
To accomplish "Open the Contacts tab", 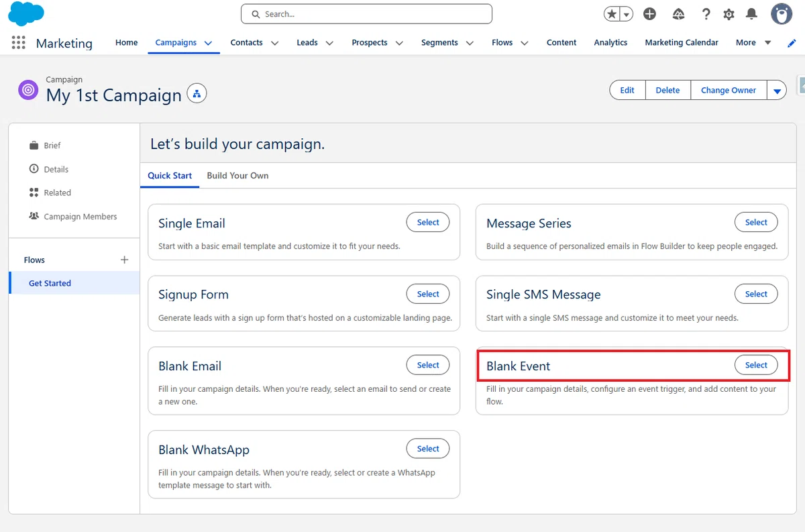I will [246, 42].
